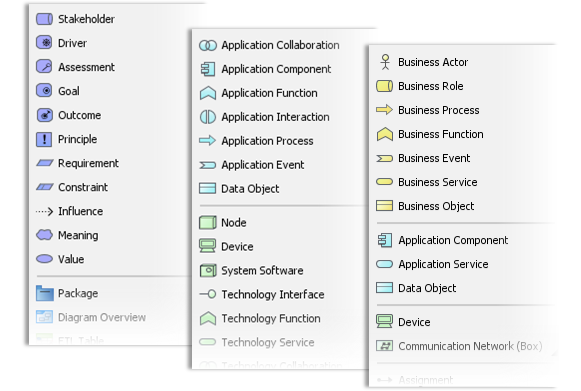Pick the Influence dotted arrow icon
Image resolution: width=581 pixels, height=391 pixels.
pos(44,211)
